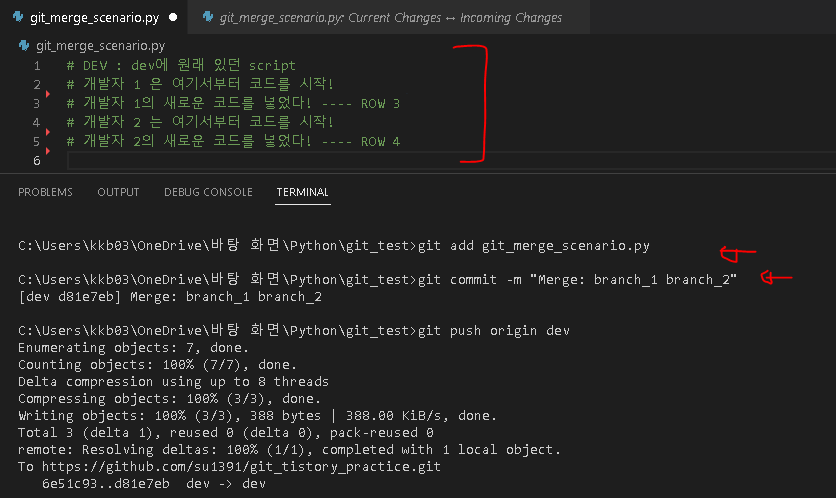
Task: Click line number 3 in gutter
Action: click(x=37, y=103)
